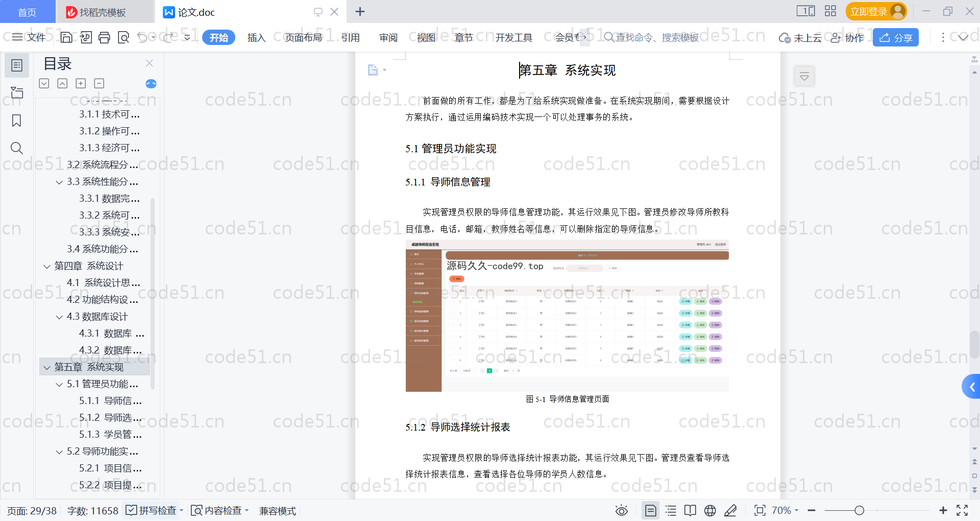Image resolution: width=980 pixels, height=521 pixels.
Task: Select the 开始 ribbon tab
Action: click(x=219, y=37)
